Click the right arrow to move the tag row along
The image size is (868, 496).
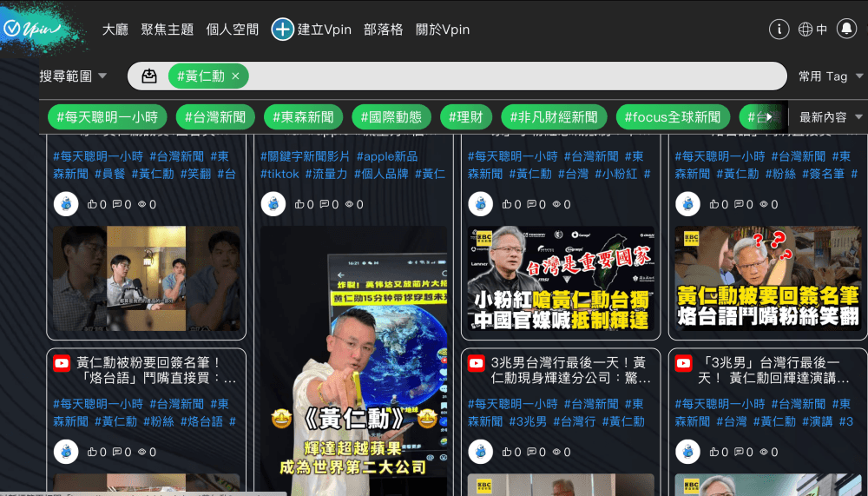[x=769, y=117]
